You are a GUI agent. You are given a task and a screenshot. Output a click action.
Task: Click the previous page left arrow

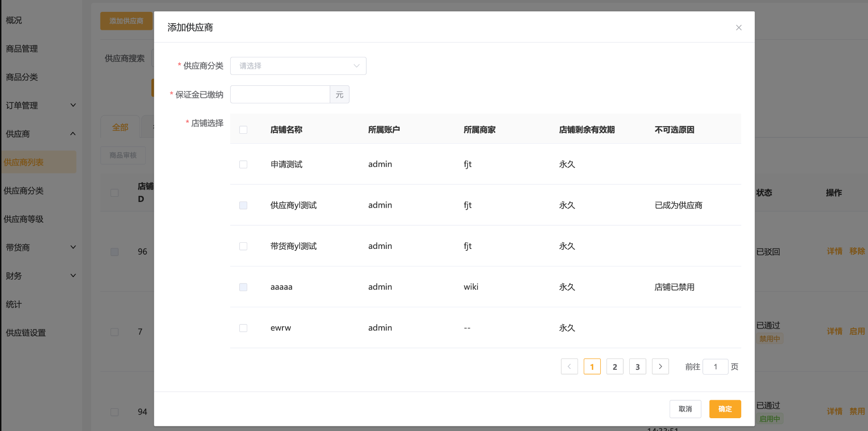coord(569,367)
